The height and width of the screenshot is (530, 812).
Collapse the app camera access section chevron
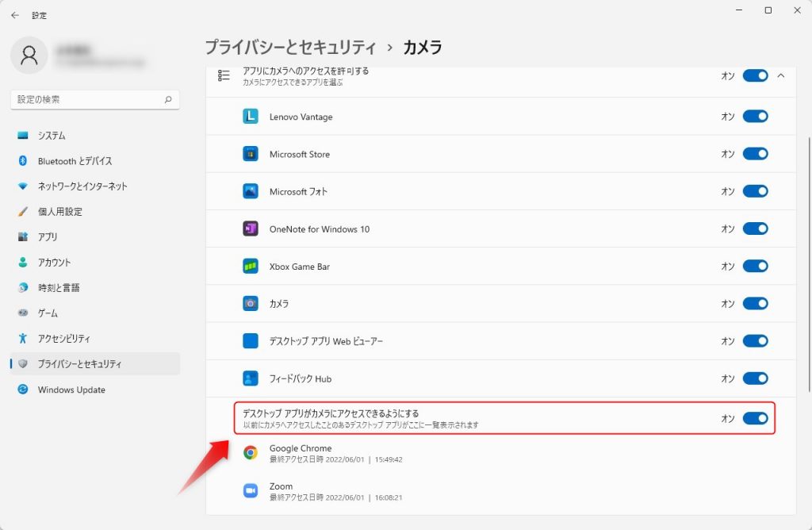pyautogui.click(x=781, y=75)
